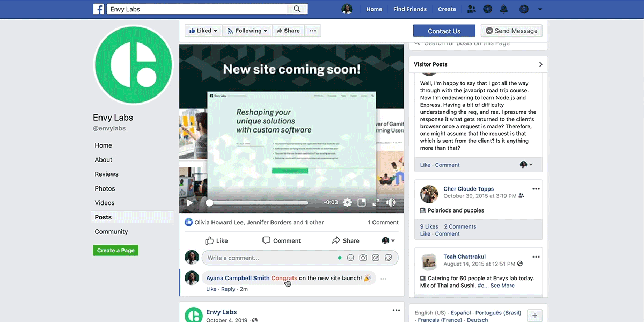Open Find Friends in top bar
Viewport: 644px width, 322px height.
click(410, 9)
